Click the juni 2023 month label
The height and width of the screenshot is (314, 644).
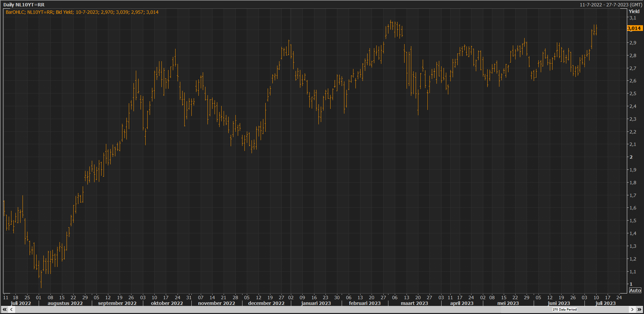tap(559, 303)
